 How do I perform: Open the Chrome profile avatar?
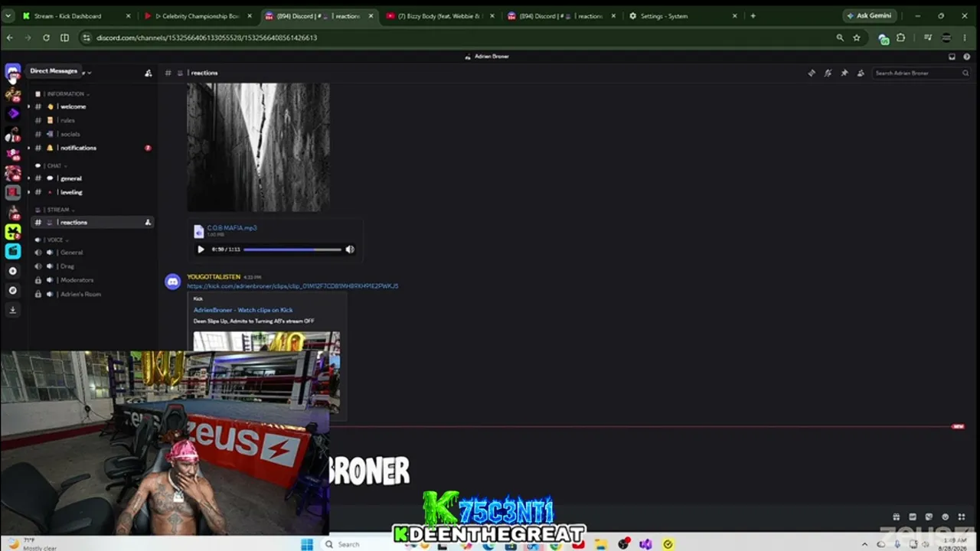point(947,37)
